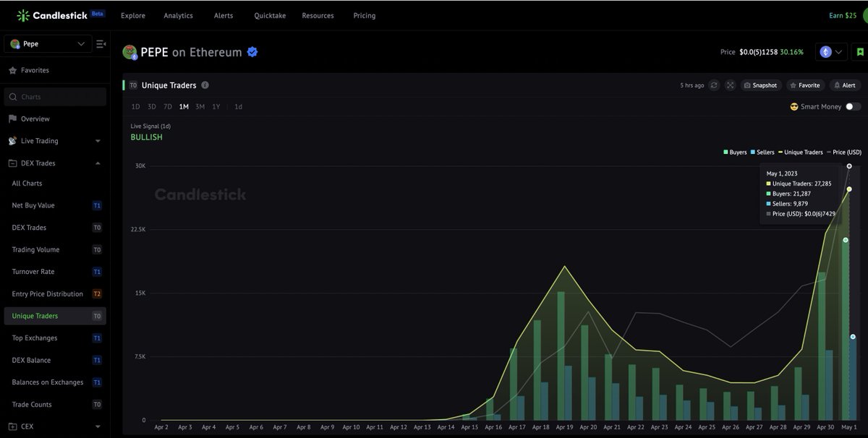Toggle Unique Traders line in legend
Image resolution: width=868 pixels, height=438 pixels.
coord(801,153)
